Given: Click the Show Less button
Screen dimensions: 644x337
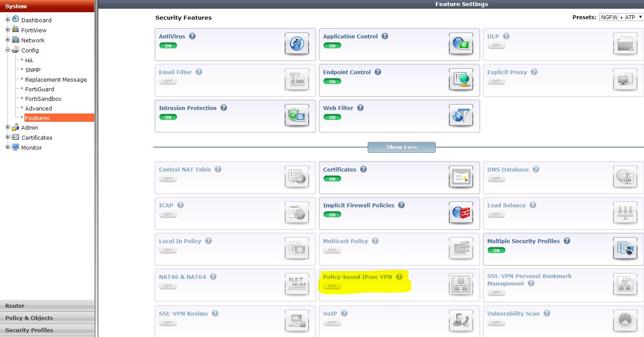Looking at the screenshot, I should (x=402, y=147).
